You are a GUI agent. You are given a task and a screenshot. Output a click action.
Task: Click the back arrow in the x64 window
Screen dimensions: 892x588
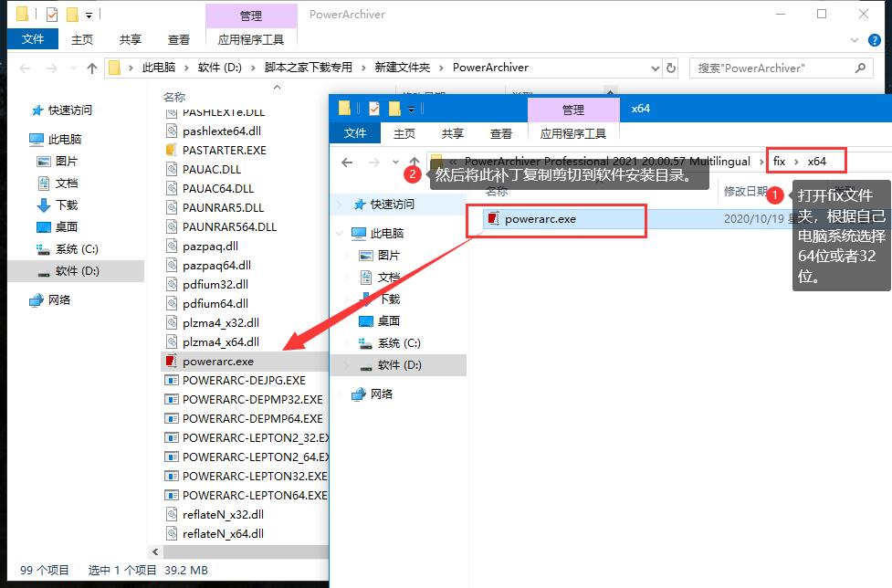click(x=347, y=163)
